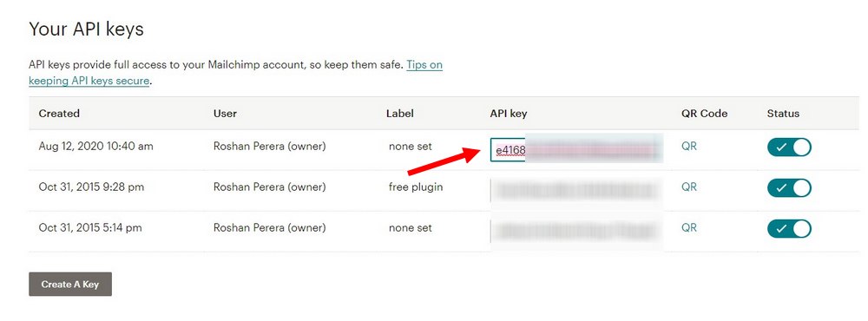Open Tips on keeping API keys secure link
The width and height of the screenshot is (868, 321).
[235, 73]
